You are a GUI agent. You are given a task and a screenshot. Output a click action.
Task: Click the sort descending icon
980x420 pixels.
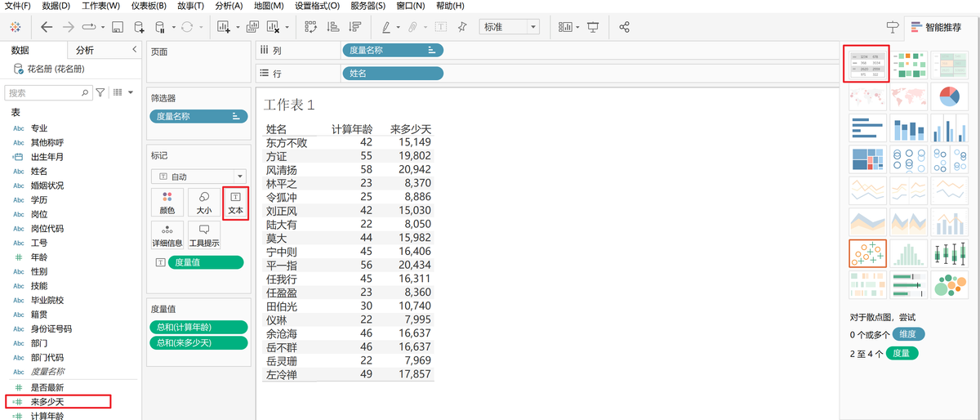coord(355,27)
